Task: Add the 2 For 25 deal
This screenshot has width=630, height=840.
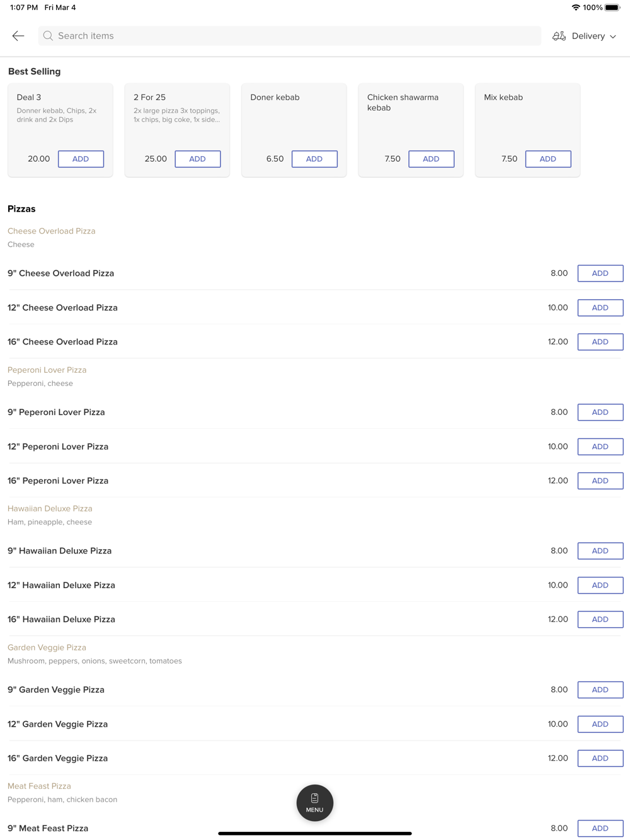Action: pyautogui.click(x=197, y=159)
